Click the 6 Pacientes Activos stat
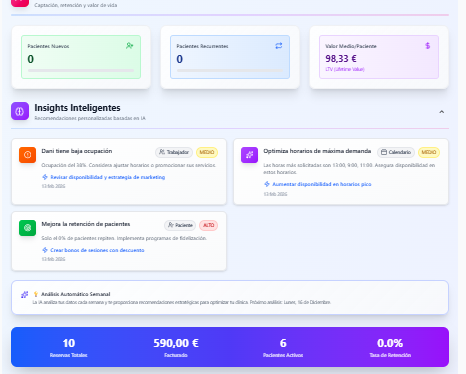466x374 pixels. 283,347
